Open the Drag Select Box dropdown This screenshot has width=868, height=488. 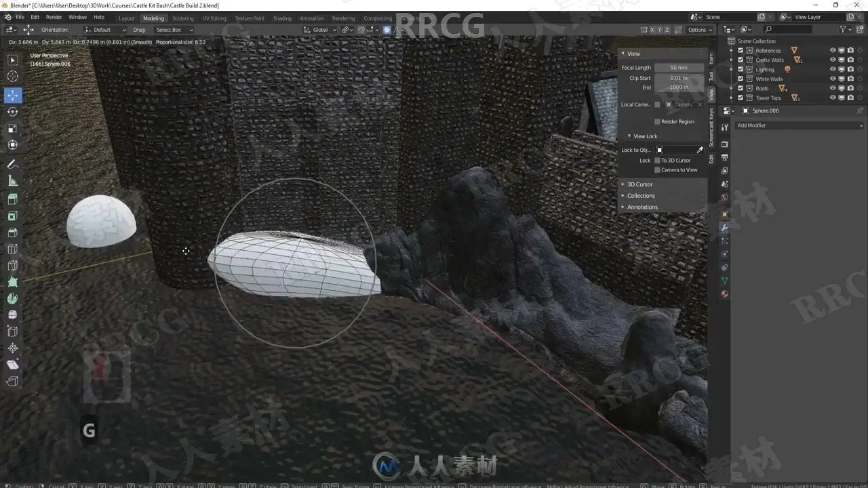coord(174,30)
